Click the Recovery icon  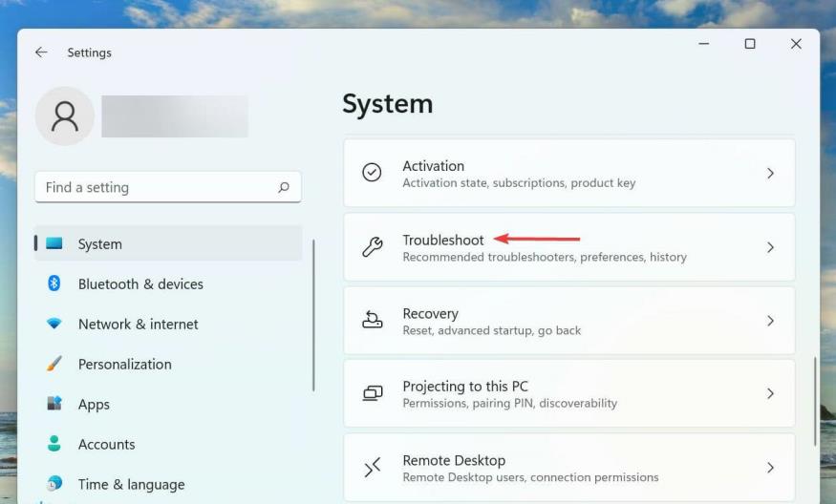click(373, 320)
